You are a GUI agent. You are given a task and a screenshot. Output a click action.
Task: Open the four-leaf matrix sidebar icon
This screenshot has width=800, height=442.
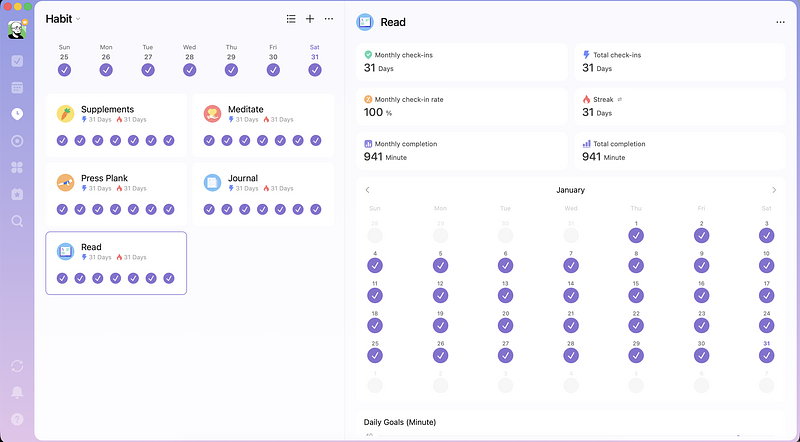point(17,167)
